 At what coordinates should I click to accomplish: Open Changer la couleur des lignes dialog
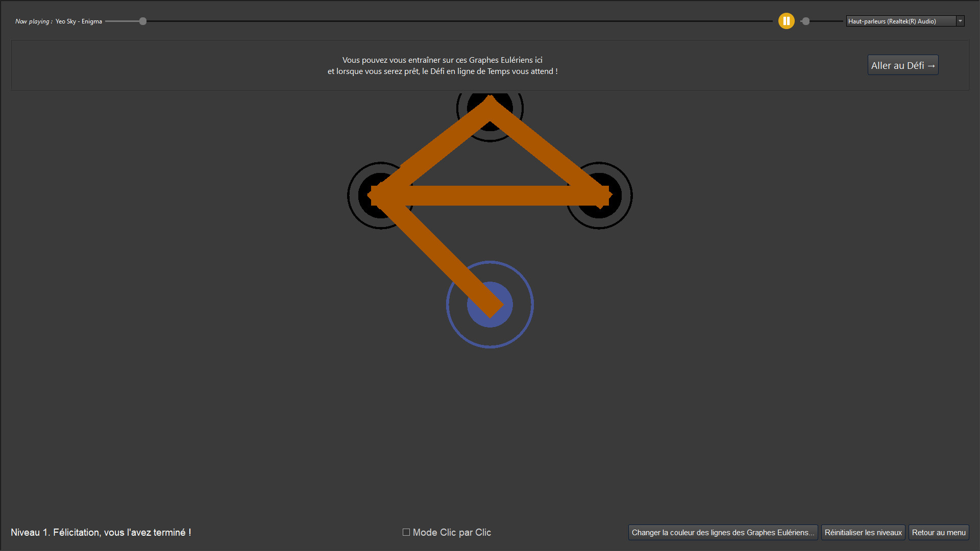[x=722, y=532]
